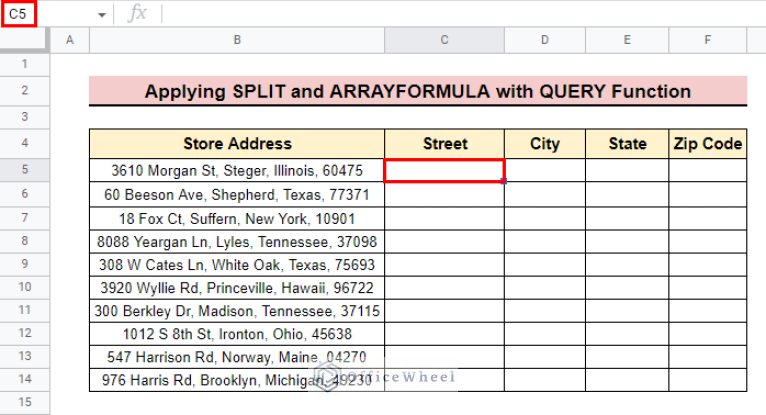Click Street cell beside the Berkley Dr address

444,311
